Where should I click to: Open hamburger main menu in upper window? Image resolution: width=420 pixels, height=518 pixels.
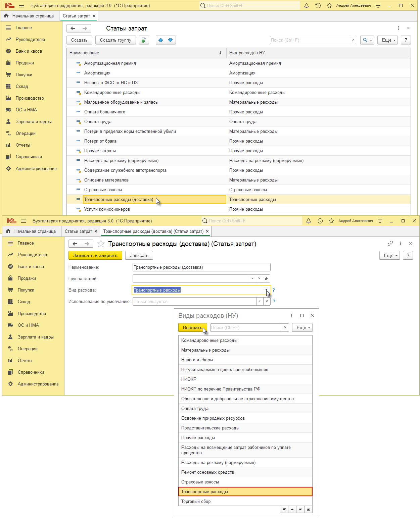tap(21, 5)
